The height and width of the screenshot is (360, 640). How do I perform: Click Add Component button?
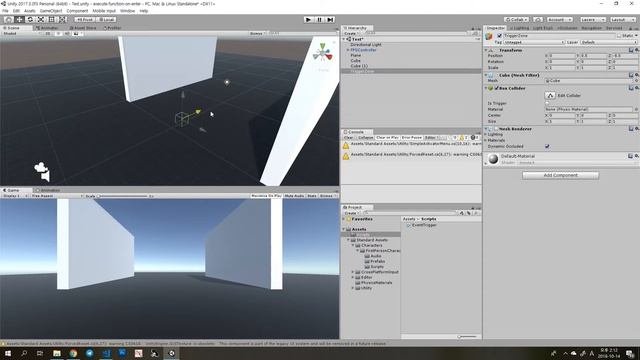560,175
